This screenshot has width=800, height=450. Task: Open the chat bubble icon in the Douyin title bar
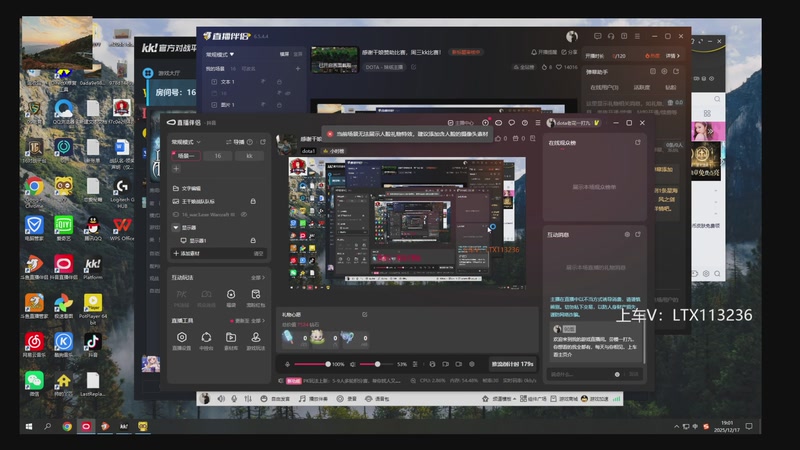coord(512,123)
